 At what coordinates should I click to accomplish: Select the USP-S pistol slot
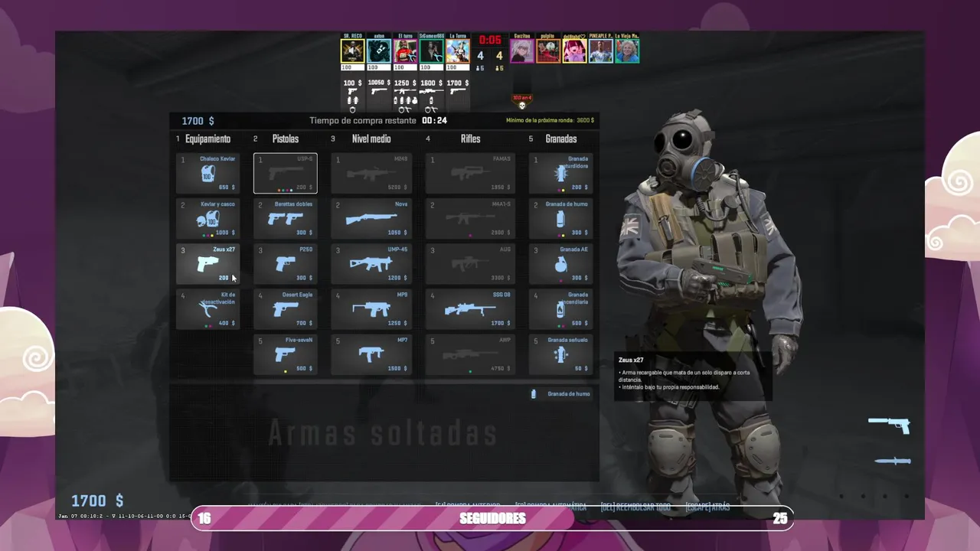286,173
